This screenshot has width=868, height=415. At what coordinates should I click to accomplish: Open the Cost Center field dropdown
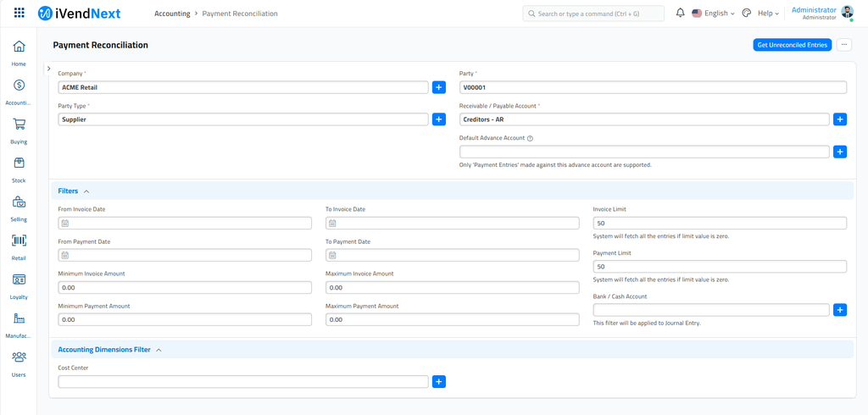point(243,381)
